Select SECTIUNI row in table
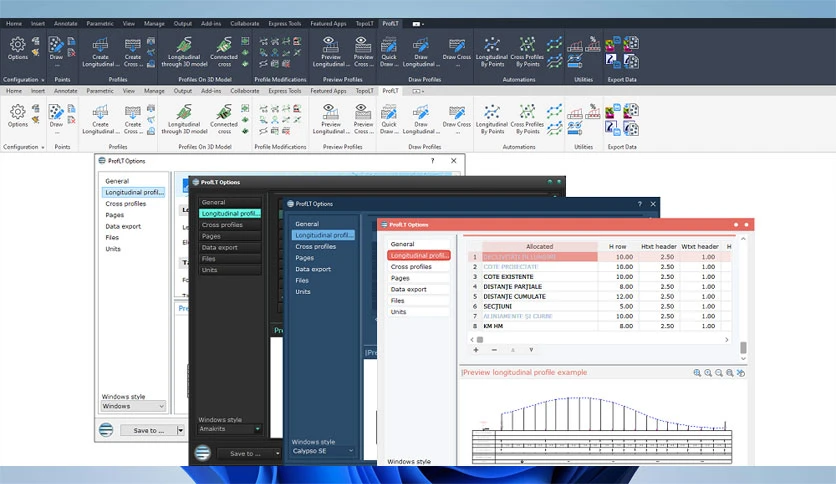Viewport: 836px width, 484px height. [599, 306]
